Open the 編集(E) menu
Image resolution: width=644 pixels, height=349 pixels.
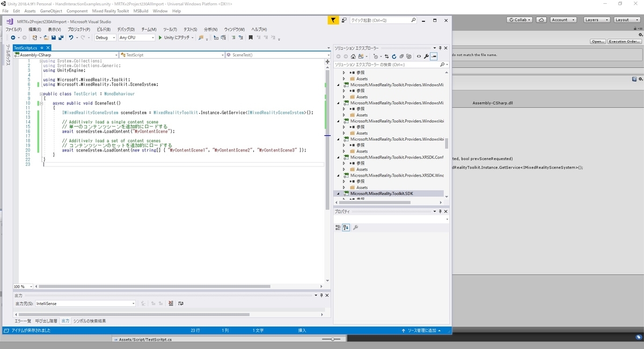coord(35,29)
